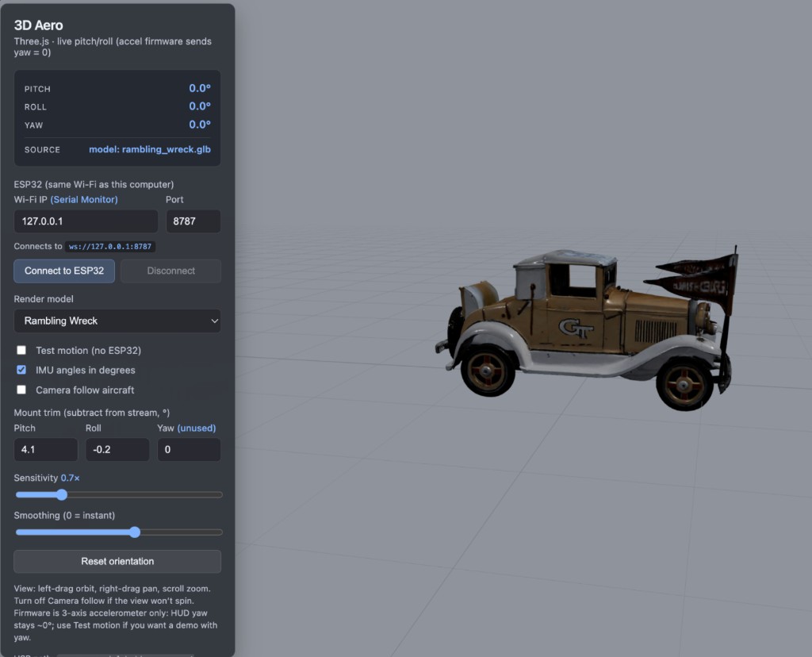Click the Pitch trim field showing 4.1
Viewport: 812px width, 657px height.
[45, 450]
